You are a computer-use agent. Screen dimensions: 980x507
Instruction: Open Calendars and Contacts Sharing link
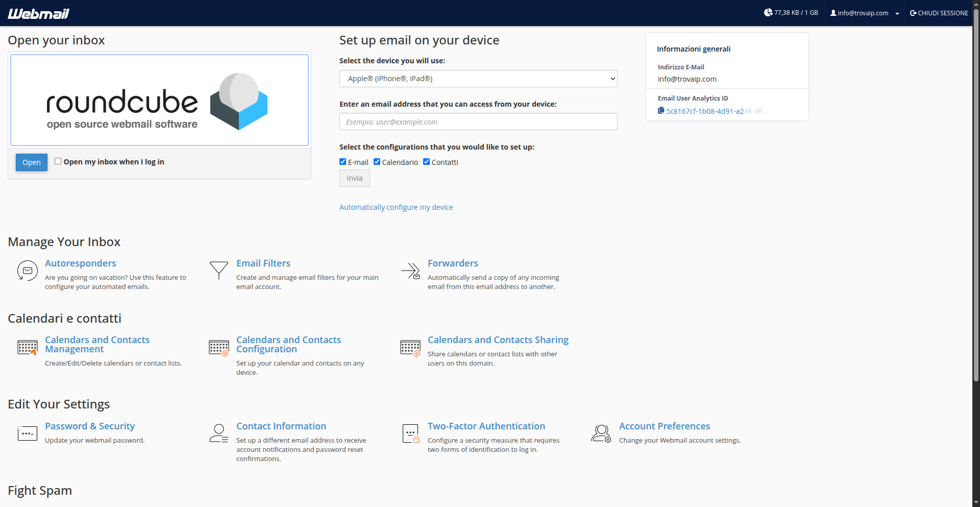498,340
